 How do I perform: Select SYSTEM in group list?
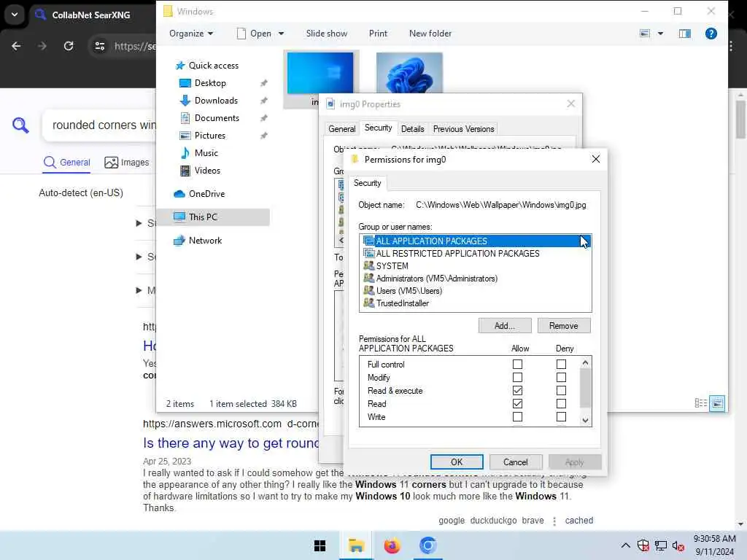(475, 265)
